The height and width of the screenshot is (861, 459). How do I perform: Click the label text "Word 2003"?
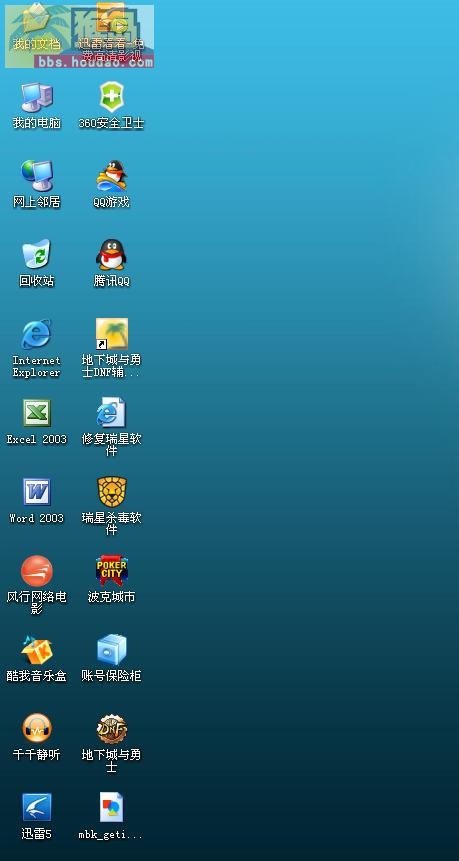tap(37, 518)
